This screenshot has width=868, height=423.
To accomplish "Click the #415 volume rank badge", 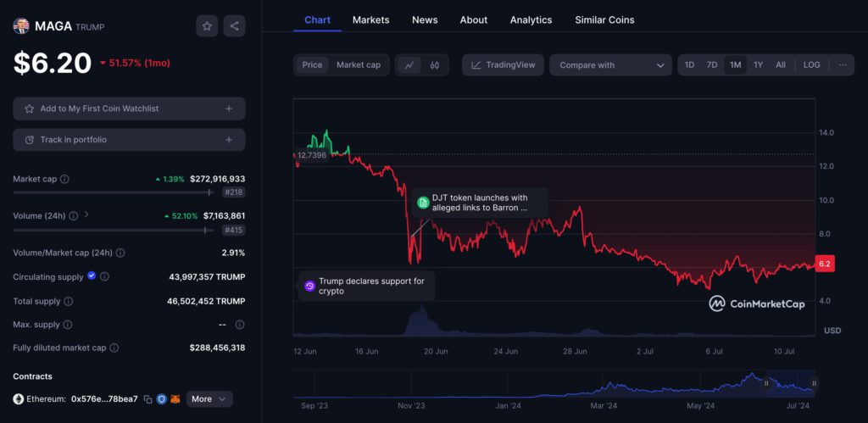I will (x=234, y=231).
